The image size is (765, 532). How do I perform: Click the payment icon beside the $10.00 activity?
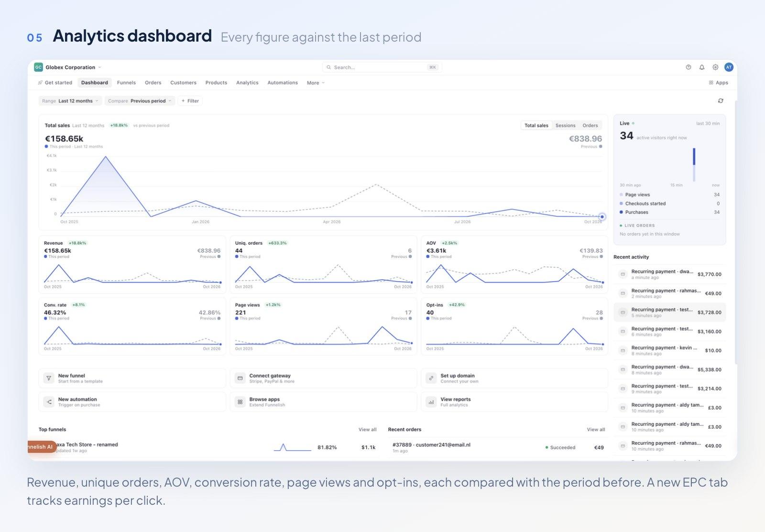pos(623,350)
